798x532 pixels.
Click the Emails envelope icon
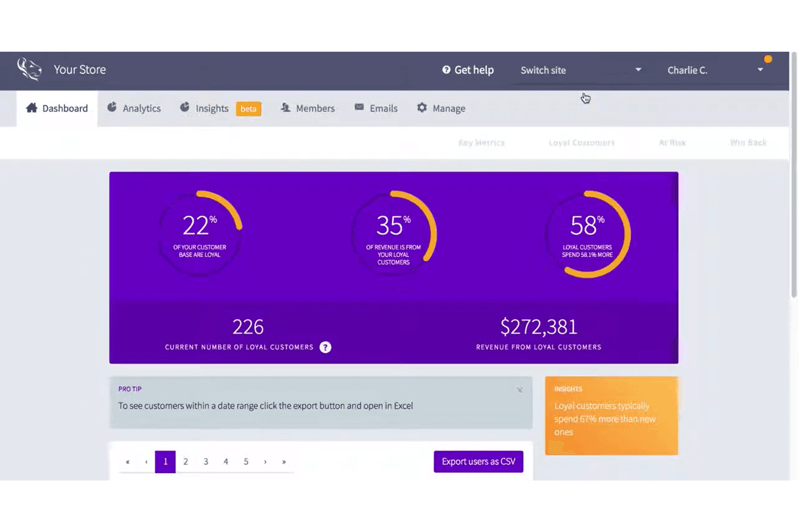(359, 107)
